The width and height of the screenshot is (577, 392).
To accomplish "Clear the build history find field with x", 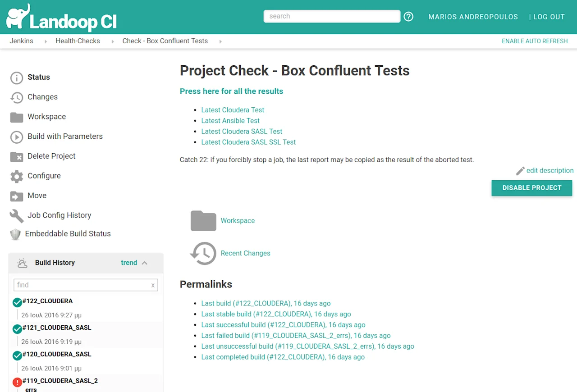I will click(153, 285).
